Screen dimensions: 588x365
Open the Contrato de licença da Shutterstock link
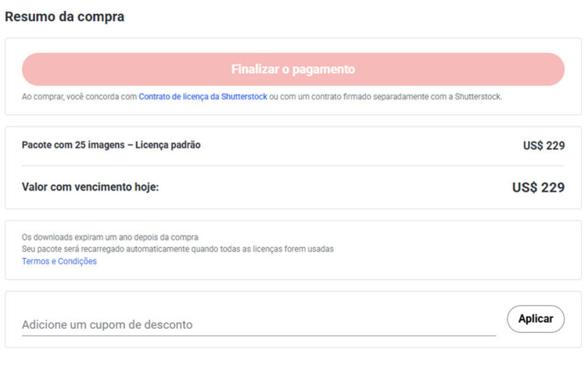(203, 97)
